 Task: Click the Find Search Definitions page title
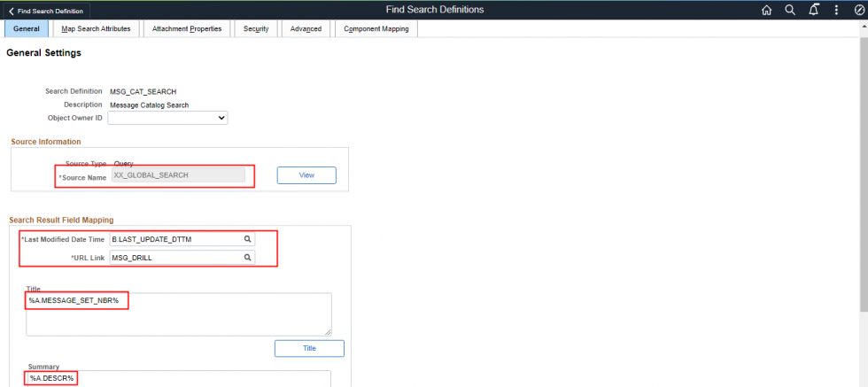point(435,10)
